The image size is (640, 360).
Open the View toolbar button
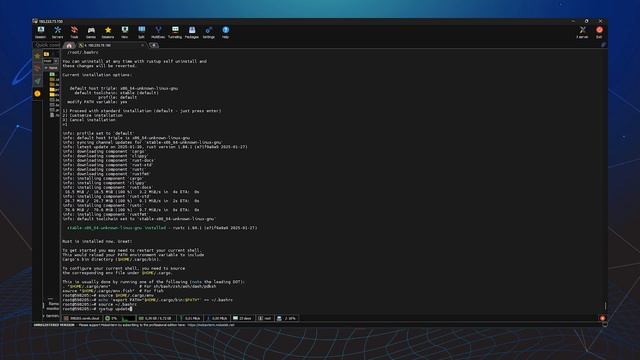[x=124, y=32]
